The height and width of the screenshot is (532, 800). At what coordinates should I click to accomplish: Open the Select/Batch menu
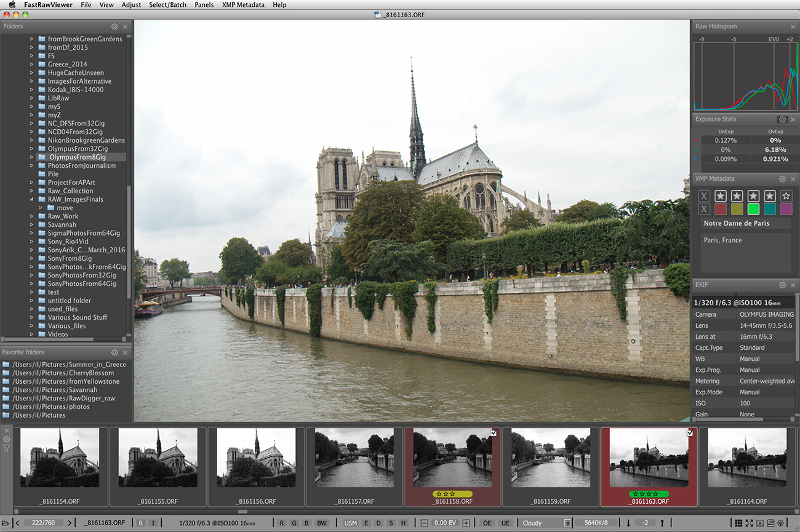coord(167,5)
